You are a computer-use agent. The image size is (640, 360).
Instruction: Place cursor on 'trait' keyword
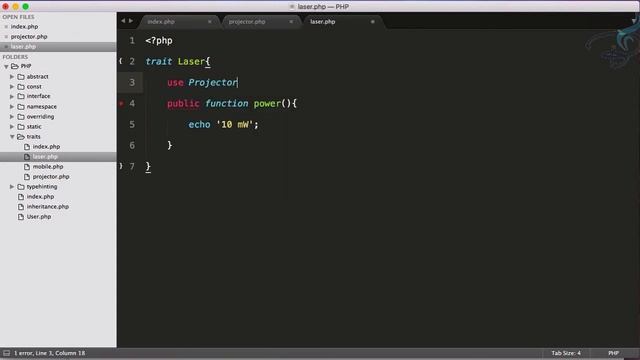click(159, 61)
